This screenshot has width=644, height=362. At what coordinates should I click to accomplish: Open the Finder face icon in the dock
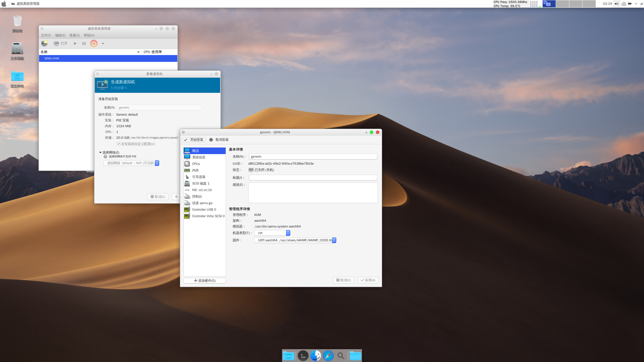(316, 356)
